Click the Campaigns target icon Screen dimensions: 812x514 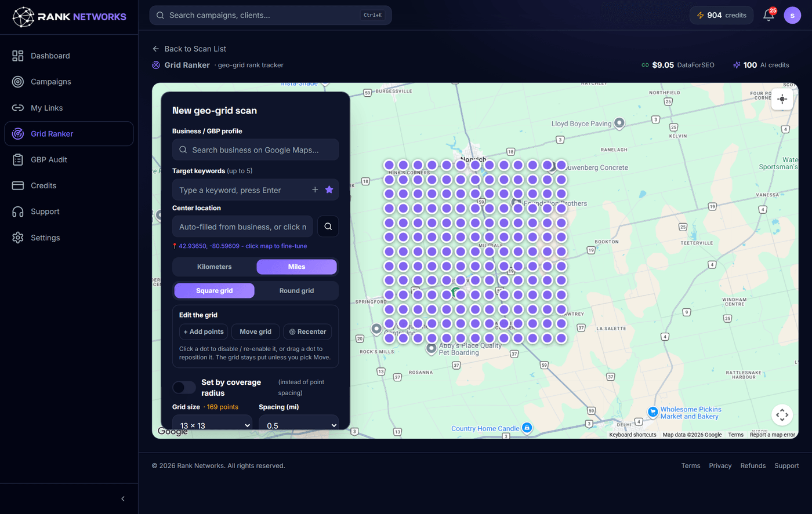click(18, 82)
